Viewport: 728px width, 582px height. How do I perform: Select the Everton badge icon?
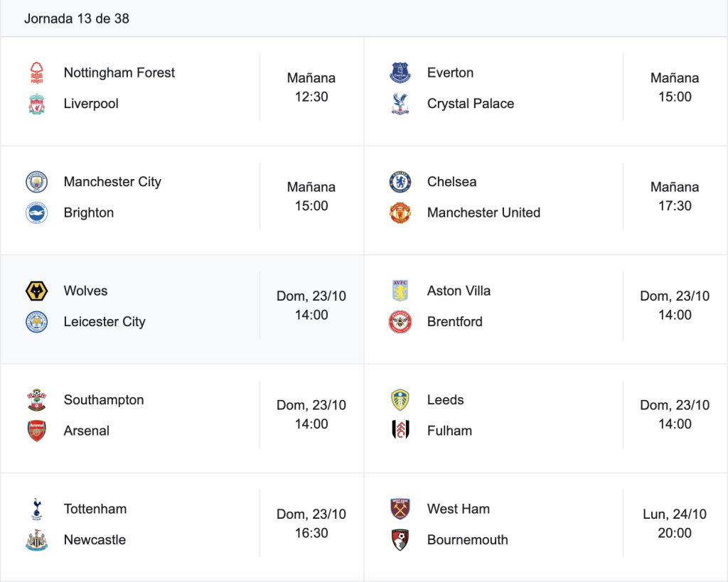pos(400,73)
